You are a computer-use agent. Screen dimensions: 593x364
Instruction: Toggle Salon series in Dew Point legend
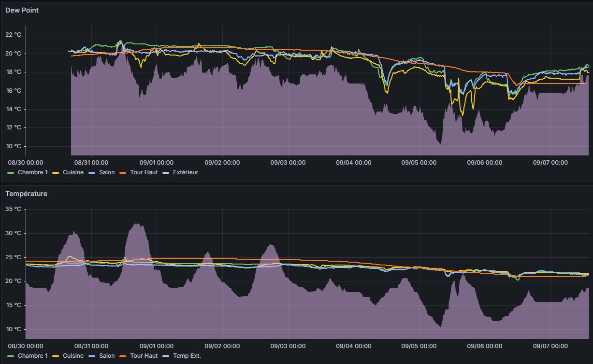pos(107,172)
